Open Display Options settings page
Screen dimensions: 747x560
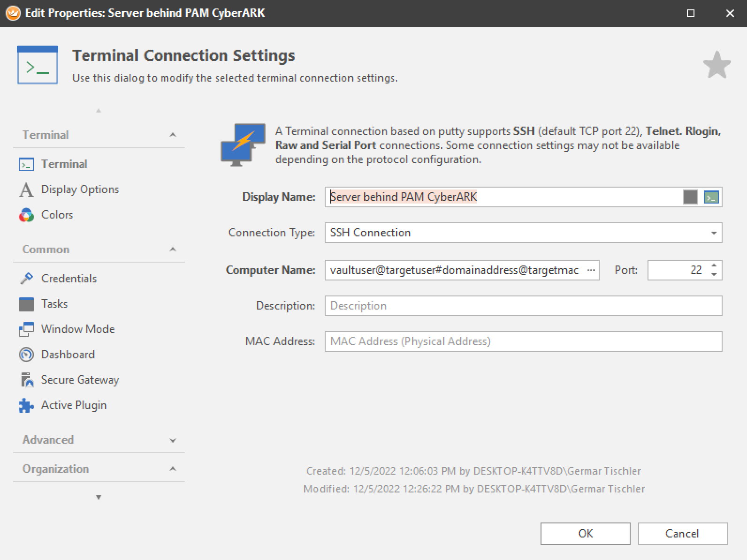80,189
